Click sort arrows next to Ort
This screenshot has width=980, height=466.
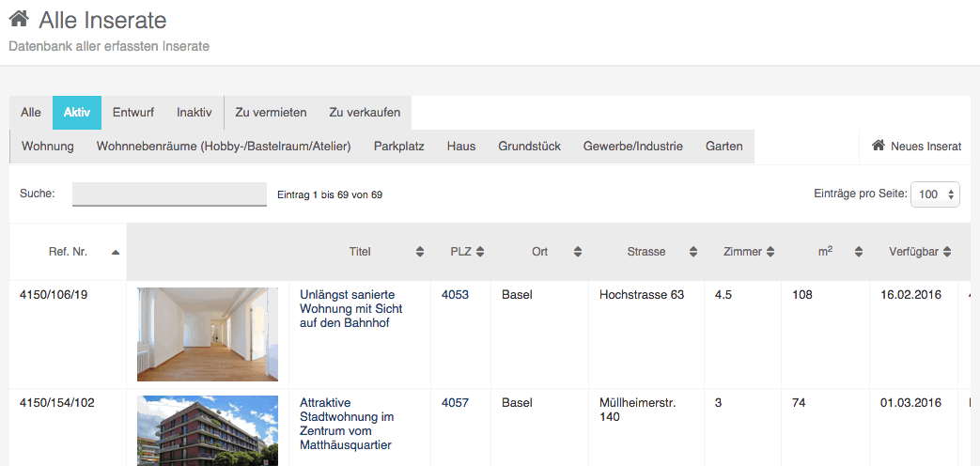578,252
